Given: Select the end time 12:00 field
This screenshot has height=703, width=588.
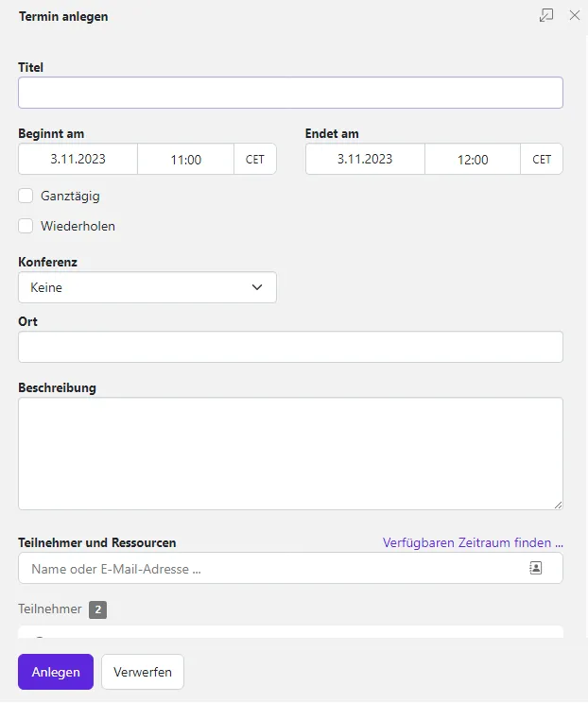Looking at the screenshot, I should pyautogui.click(x=473, y=160).
